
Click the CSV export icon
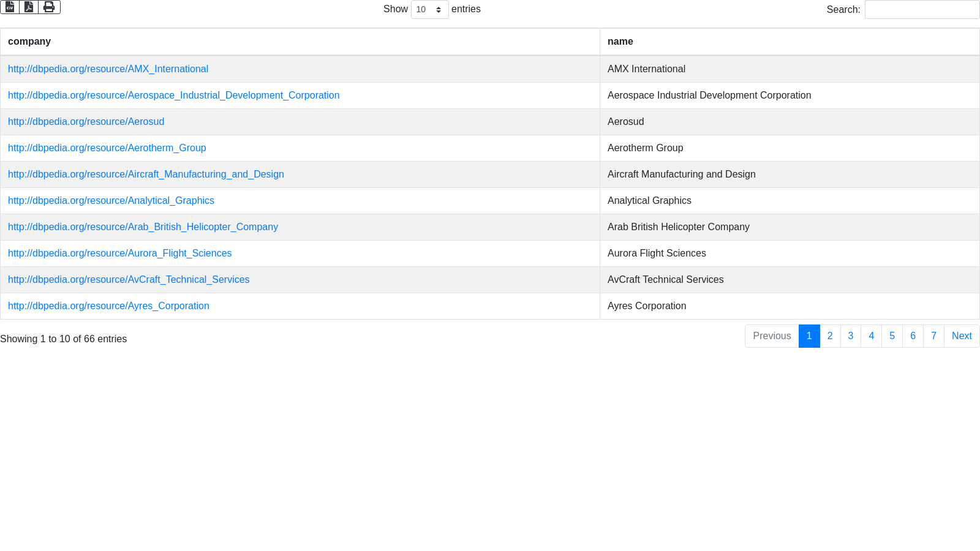tap(10, 7)
